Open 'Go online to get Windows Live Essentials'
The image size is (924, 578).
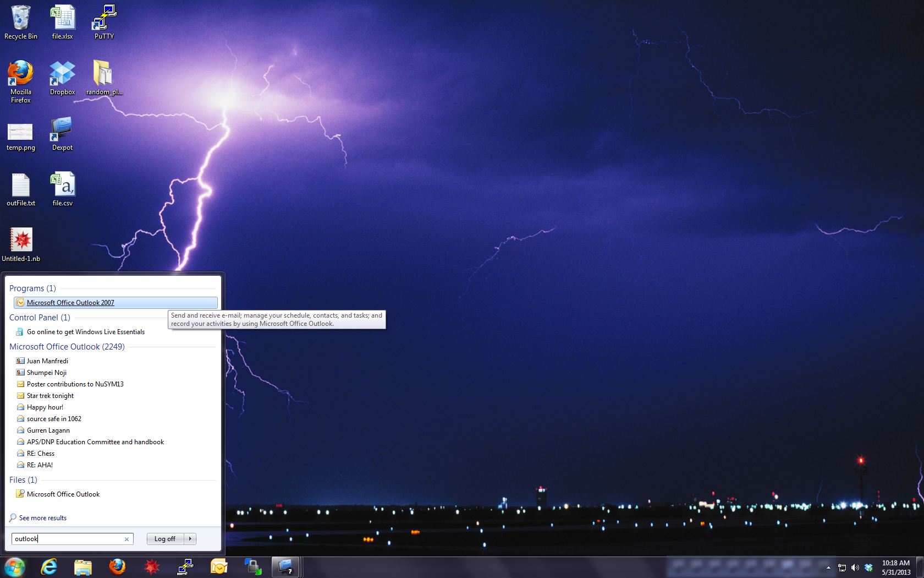tap(85, 332)
